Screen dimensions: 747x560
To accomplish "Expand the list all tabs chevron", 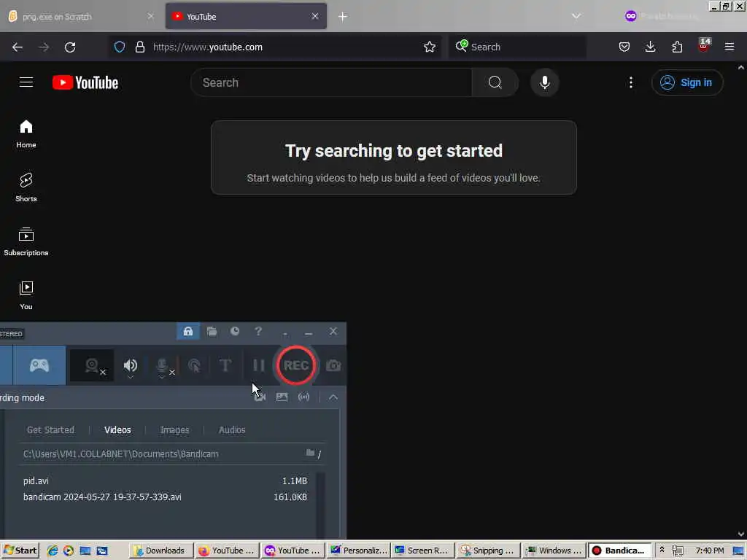I will tap(576, 17).
